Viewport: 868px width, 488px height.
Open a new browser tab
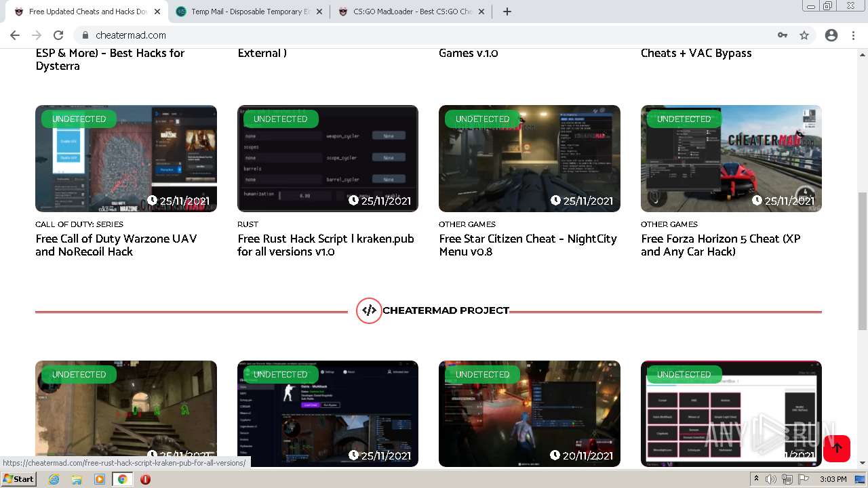pyautogui.click(x=507, y=12)
